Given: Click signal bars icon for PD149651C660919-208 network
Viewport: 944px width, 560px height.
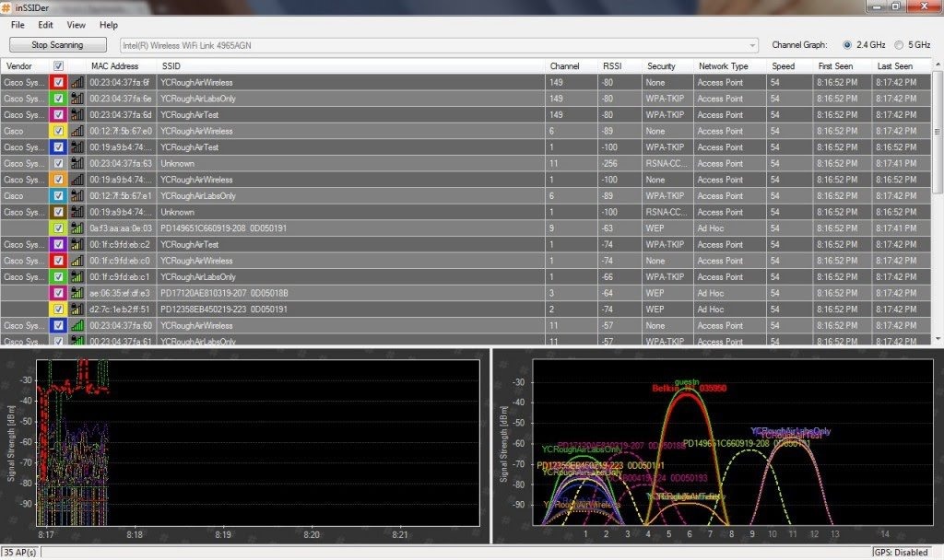Looking at the screenshot, I should pos(77,228).
